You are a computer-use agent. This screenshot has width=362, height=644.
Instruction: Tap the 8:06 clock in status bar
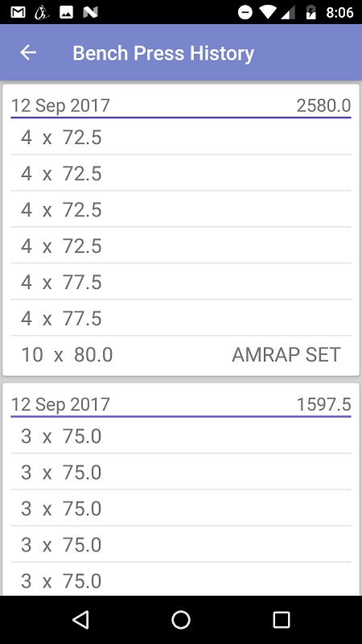point(339,13)
